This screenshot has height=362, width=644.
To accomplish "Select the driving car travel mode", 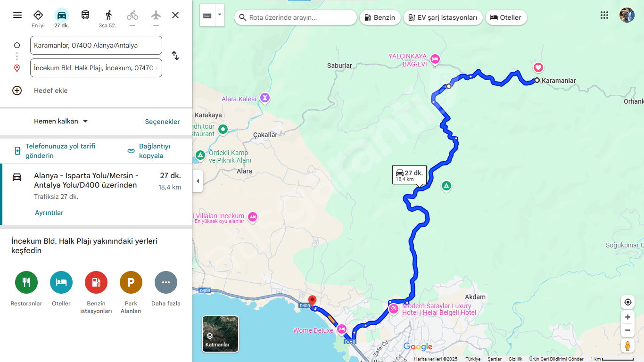I will click(62, 18).
